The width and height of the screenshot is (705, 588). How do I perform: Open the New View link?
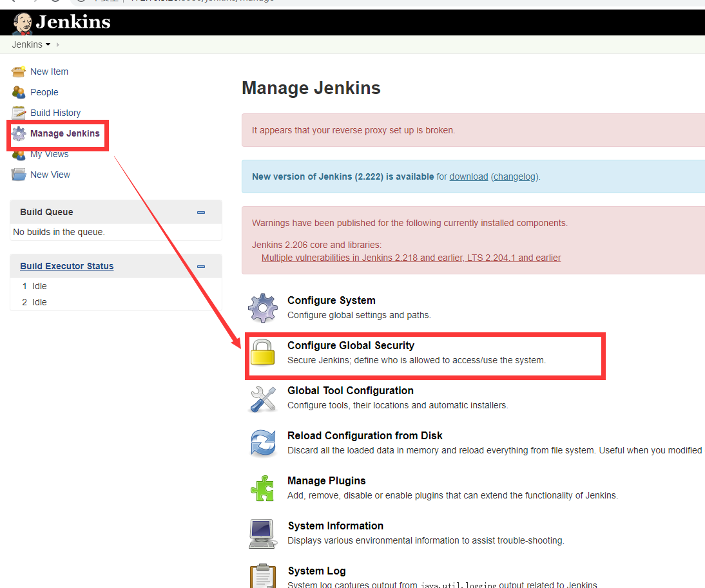coord(50,175)
